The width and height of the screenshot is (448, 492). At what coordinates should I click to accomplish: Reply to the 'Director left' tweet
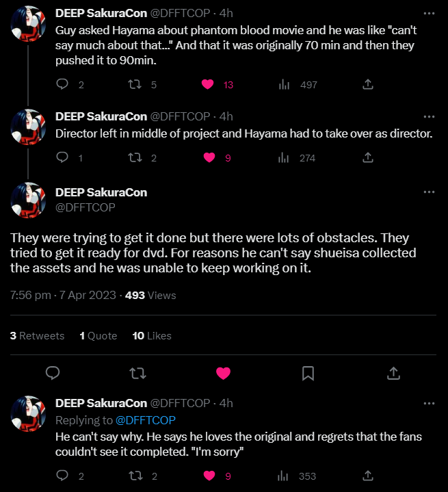(62, 157)
